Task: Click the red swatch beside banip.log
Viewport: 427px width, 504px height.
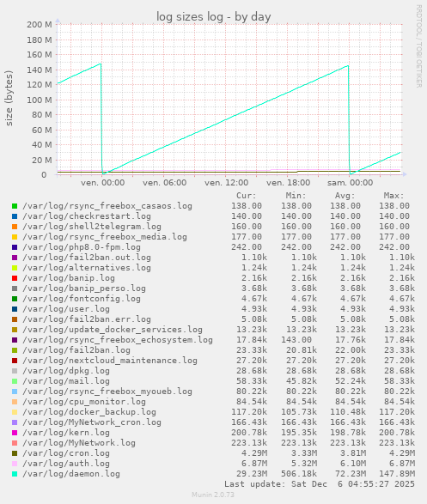Action: coord(15,278)
